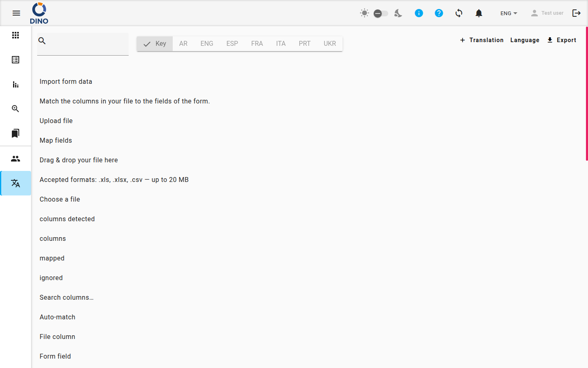
Task: Select the 'Auto-match' row
Action: tap(310, 317)
